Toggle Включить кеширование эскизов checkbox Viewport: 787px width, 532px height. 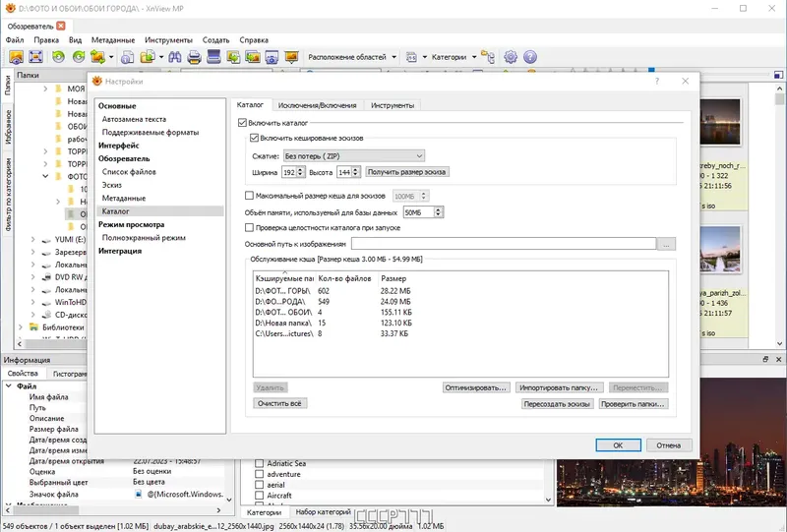[x=254, y=138]
